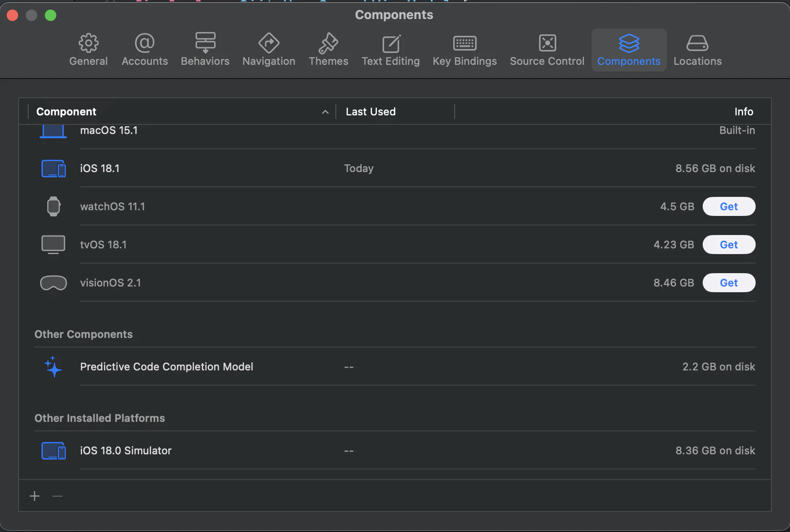
Task: Switch to the Behaviors tab label
Action: pos(205,61)
